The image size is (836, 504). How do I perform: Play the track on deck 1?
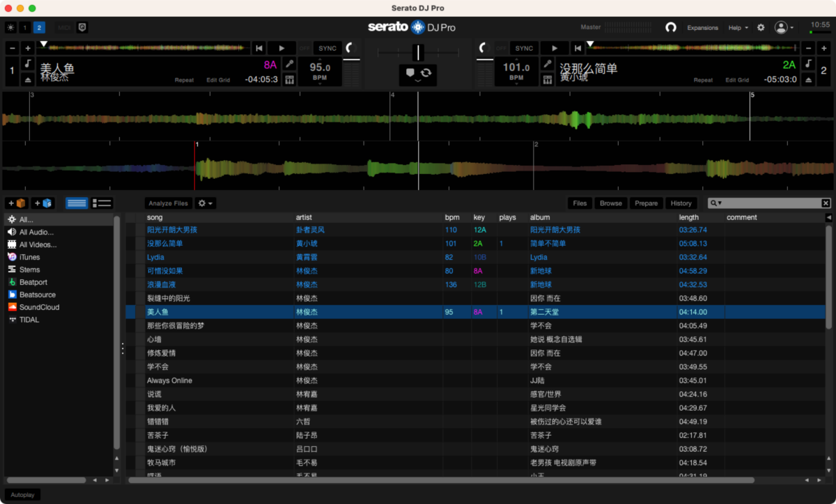pyautogui.click(x=281, y=48)
